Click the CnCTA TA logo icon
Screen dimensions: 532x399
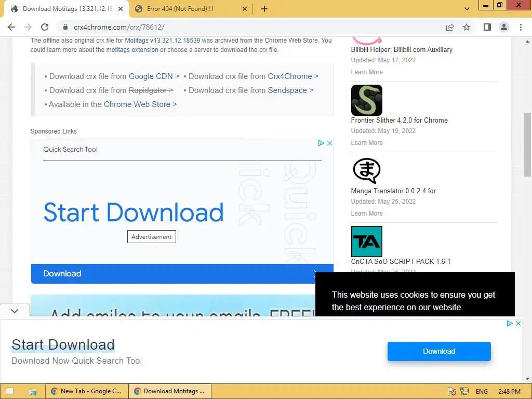point(367,242)
